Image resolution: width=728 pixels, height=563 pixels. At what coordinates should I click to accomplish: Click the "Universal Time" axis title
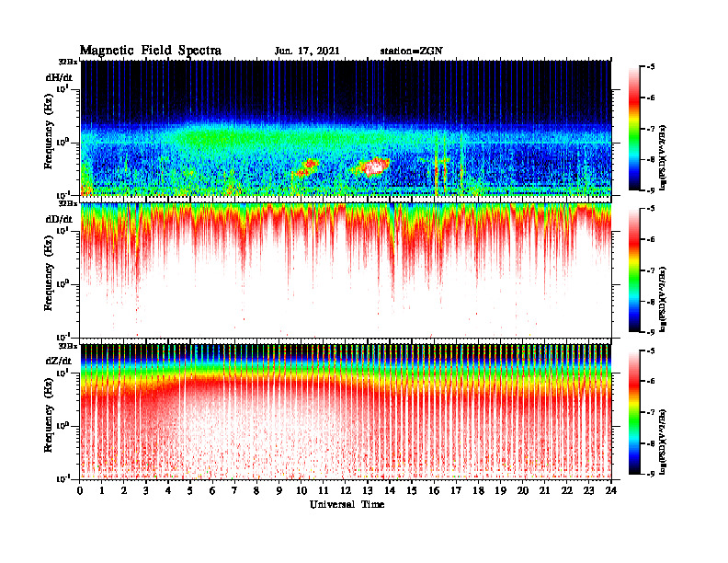347,504
